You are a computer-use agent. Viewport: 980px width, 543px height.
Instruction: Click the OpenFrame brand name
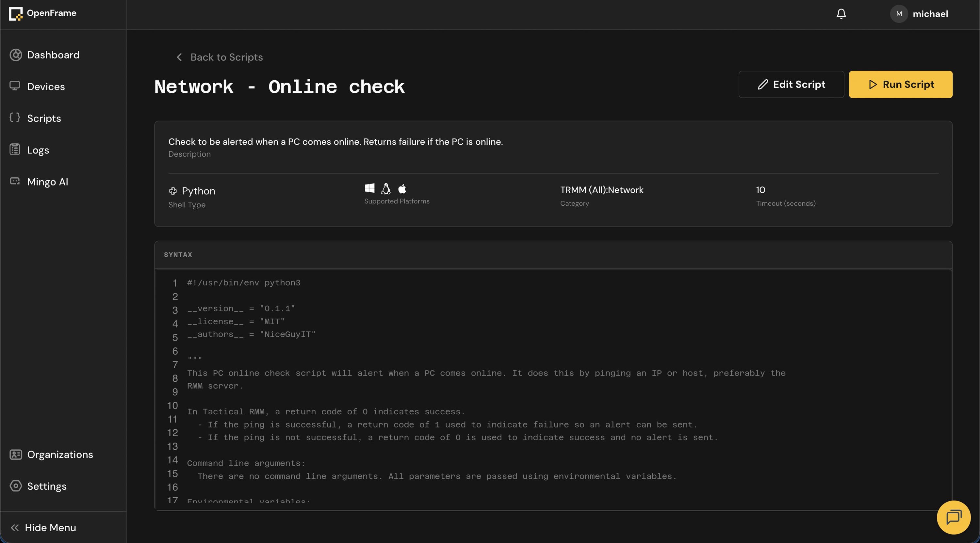click(51, 13)
